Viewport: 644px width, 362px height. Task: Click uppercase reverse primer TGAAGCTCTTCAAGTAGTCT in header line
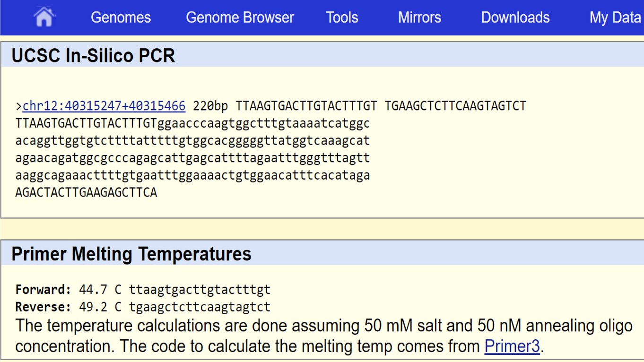455,106
